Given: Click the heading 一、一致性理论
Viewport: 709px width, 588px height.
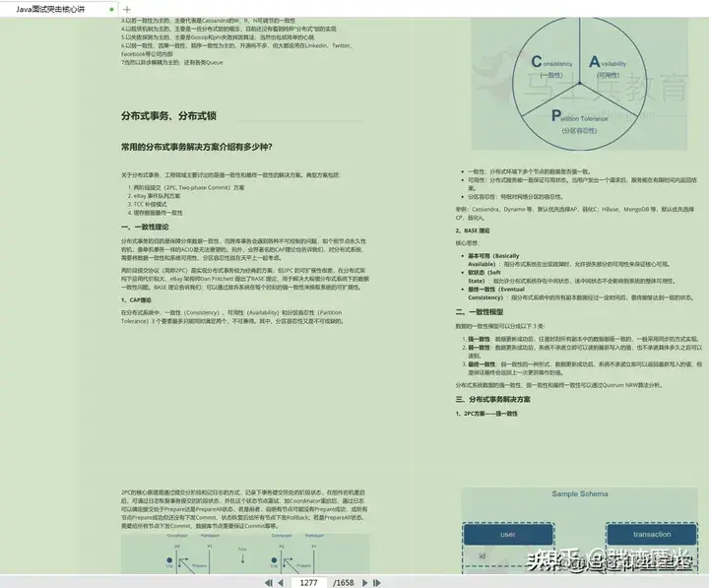Looking at the screenshot, I should coord(145,227).
